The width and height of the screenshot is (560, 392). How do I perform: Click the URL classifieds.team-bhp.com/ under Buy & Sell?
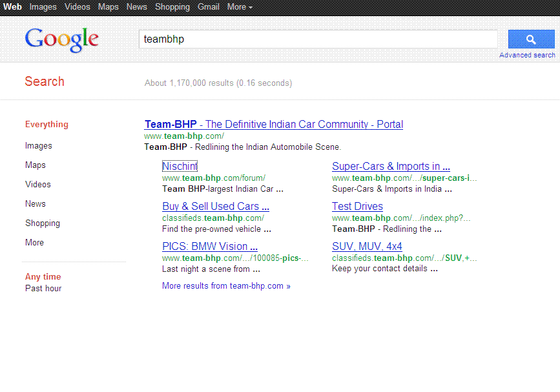(213, 218)
